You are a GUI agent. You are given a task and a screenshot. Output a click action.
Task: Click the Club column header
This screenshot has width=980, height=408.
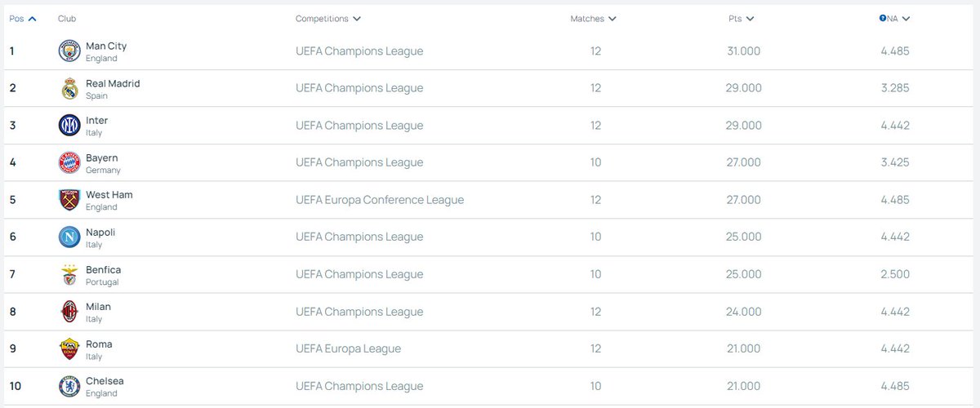pos(67,18)
